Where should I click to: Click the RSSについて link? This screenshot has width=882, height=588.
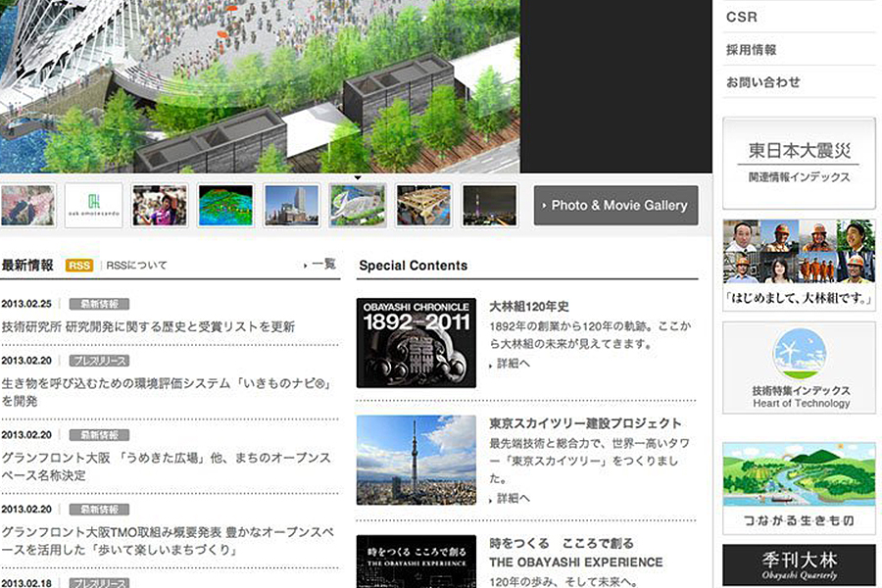(x=137, y=265)
